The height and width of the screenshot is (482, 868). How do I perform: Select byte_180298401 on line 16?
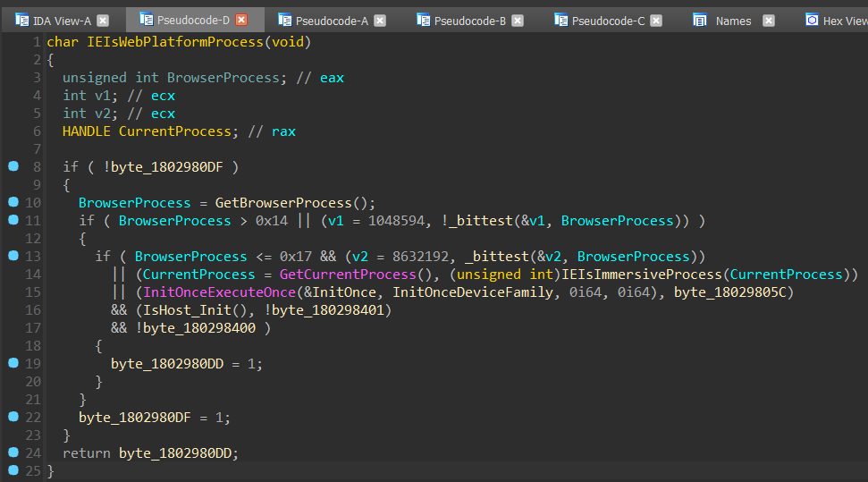(x=328, y=310)
